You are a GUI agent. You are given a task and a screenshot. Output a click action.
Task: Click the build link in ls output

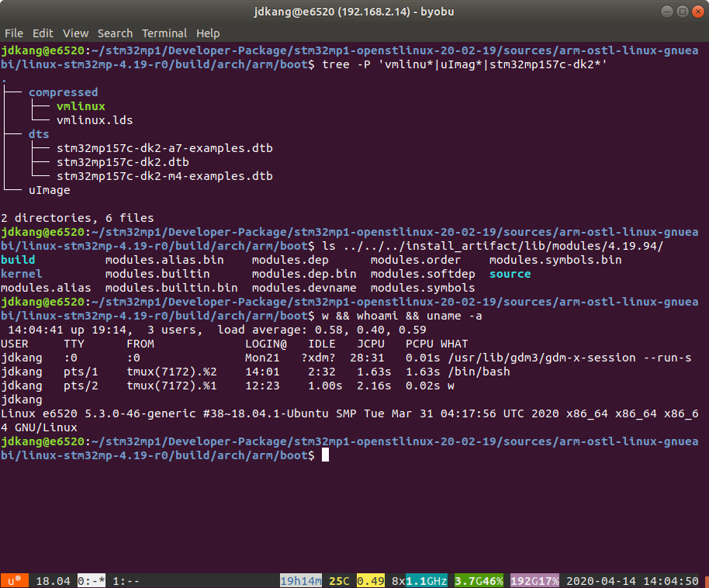point(18,260)
